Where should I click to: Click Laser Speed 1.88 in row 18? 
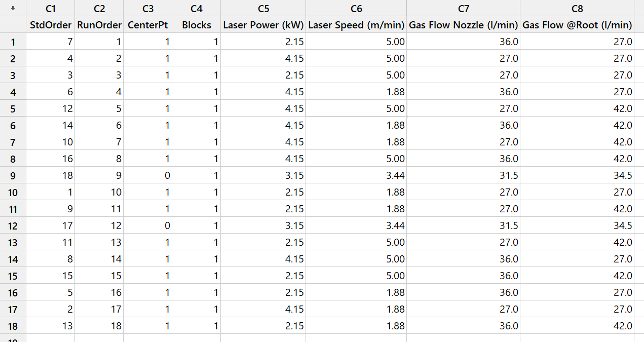pos(356,326)
